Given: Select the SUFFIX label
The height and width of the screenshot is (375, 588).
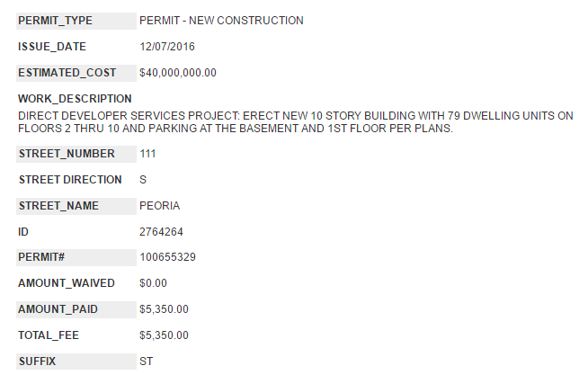Looking at the screenshot, I should tap(37, 362).
